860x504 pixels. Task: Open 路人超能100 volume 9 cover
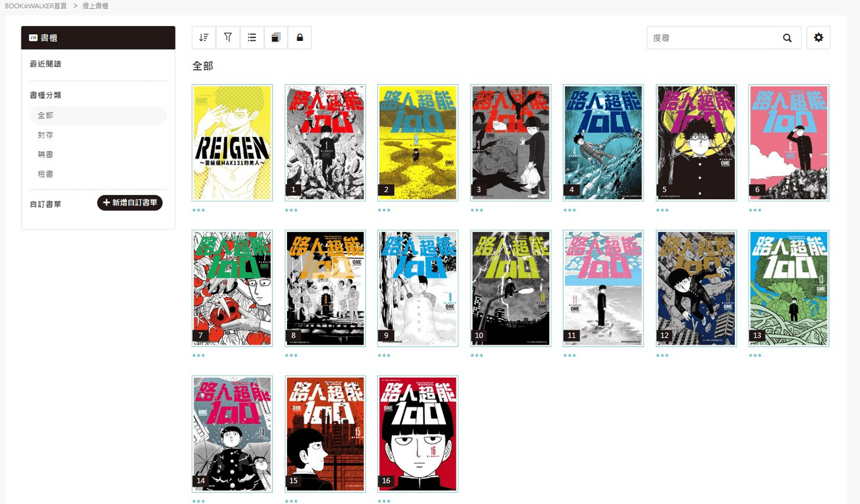click(x=418, y=288)
